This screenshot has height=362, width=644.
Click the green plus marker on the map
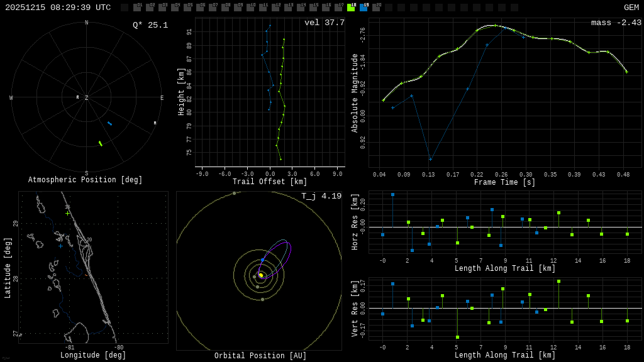coord(67,214)
